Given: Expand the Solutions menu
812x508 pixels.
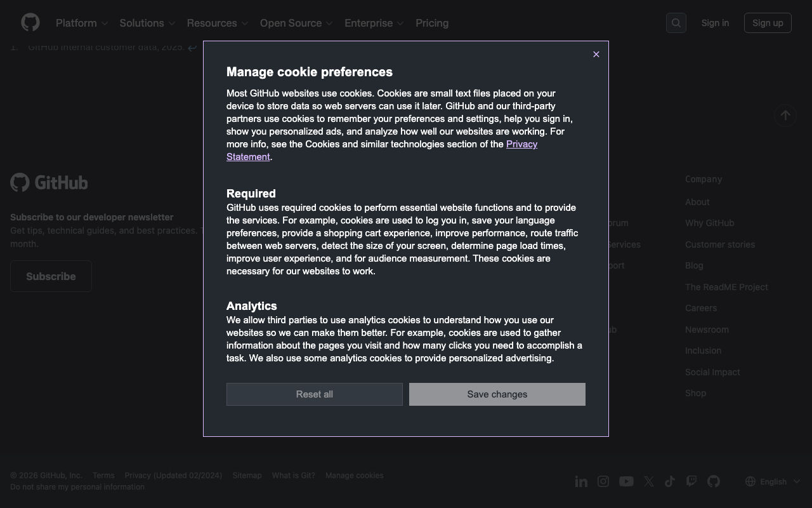Looking at the screenshot, I should click(147, 23).
